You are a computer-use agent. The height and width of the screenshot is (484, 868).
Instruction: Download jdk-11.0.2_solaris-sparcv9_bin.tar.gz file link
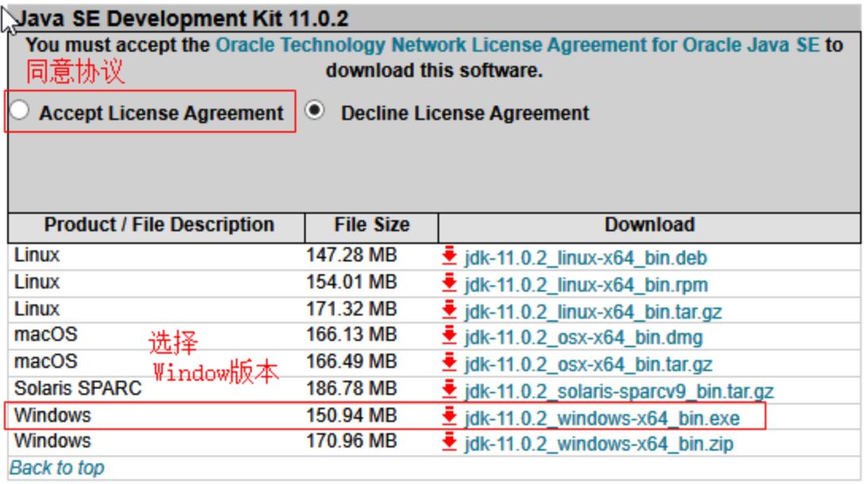tap(619, 392)
